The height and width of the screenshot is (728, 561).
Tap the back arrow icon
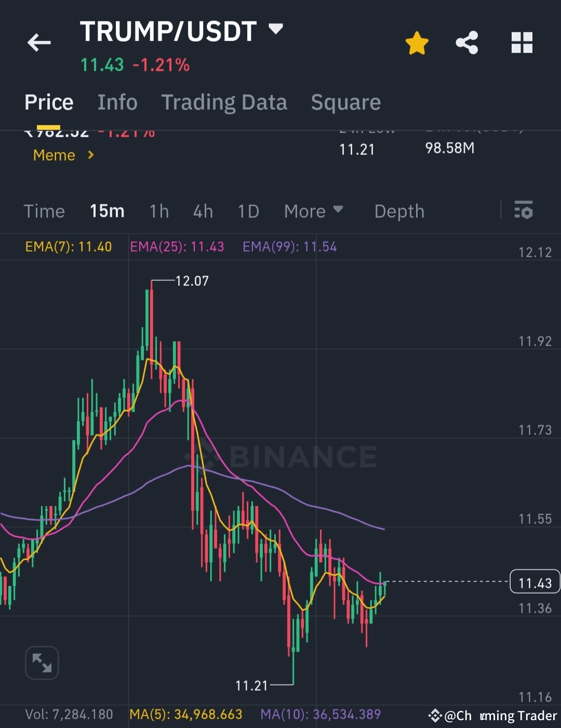click(x=39, y=43)
